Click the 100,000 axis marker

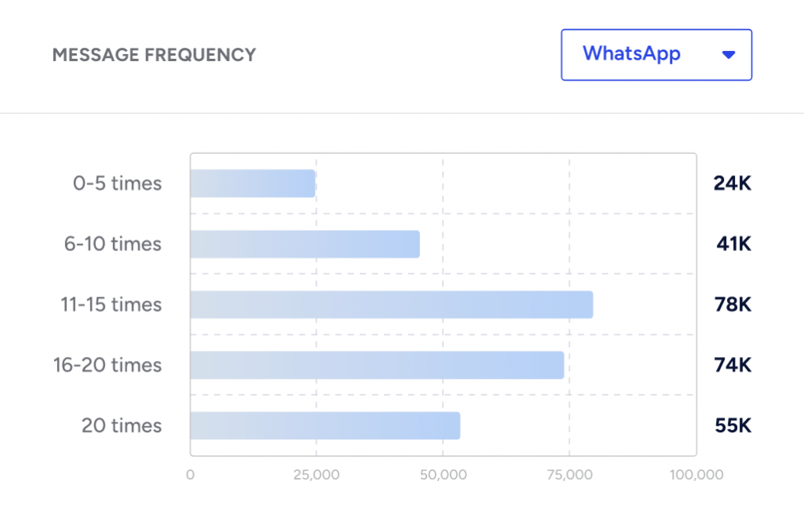tap(694, 474)
